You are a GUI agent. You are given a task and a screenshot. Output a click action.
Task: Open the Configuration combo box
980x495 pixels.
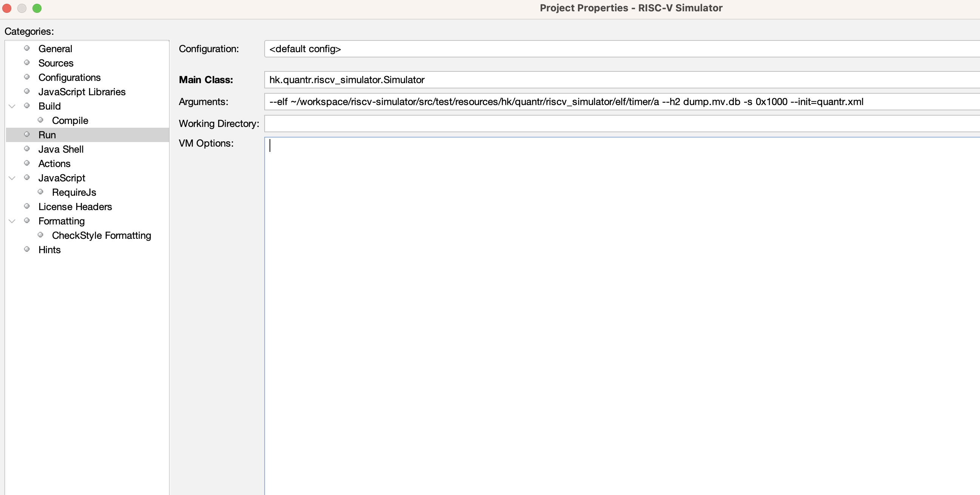tap(622, 49)
